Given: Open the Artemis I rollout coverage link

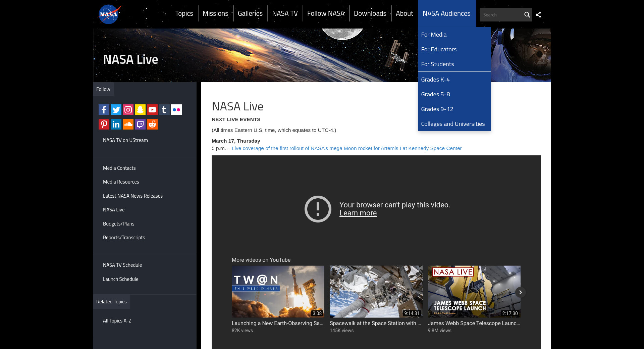Looking at the screenshot, I should (x=346, y=148).
